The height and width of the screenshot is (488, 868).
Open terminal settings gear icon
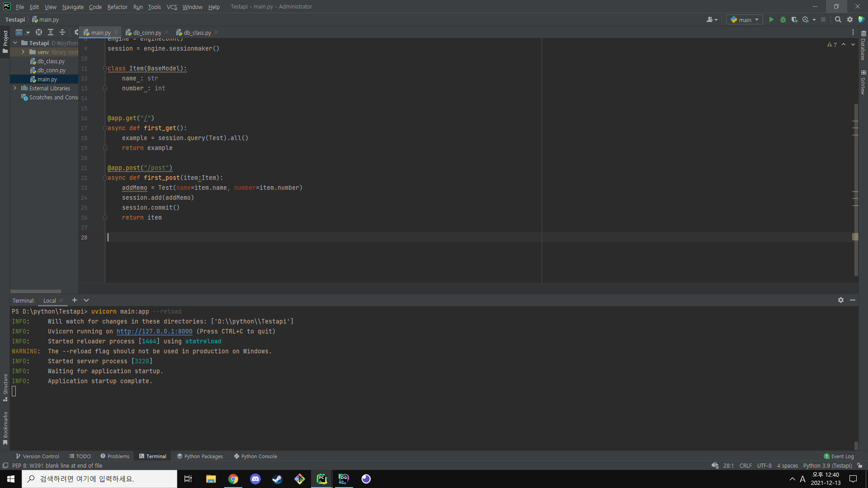(840, 300)
